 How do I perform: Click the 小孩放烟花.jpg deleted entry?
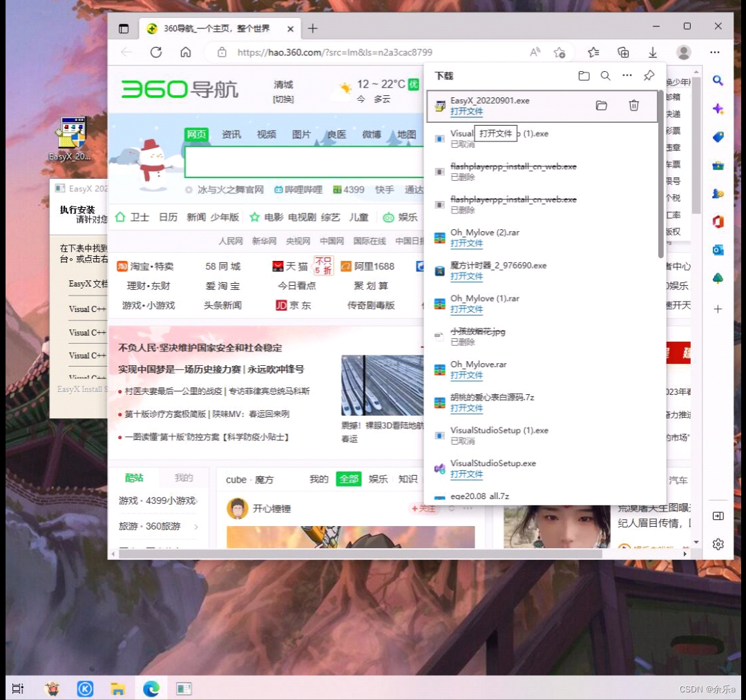(x=542, y=336)
